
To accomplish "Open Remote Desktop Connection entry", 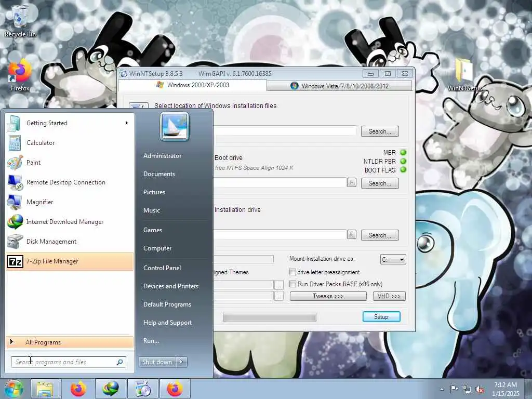I will pos(69,182).
